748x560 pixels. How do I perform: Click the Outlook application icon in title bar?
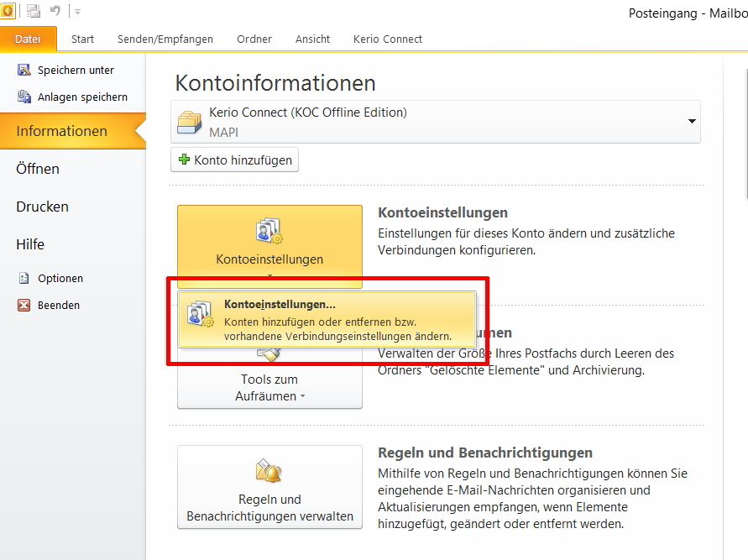(x=8, y=10)
